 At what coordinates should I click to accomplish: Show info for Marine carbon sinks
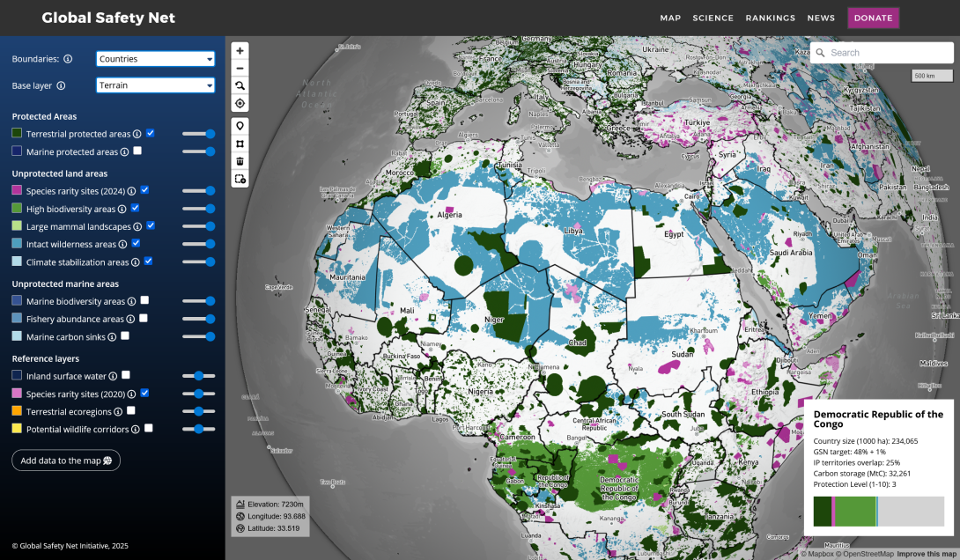(112, 336)
